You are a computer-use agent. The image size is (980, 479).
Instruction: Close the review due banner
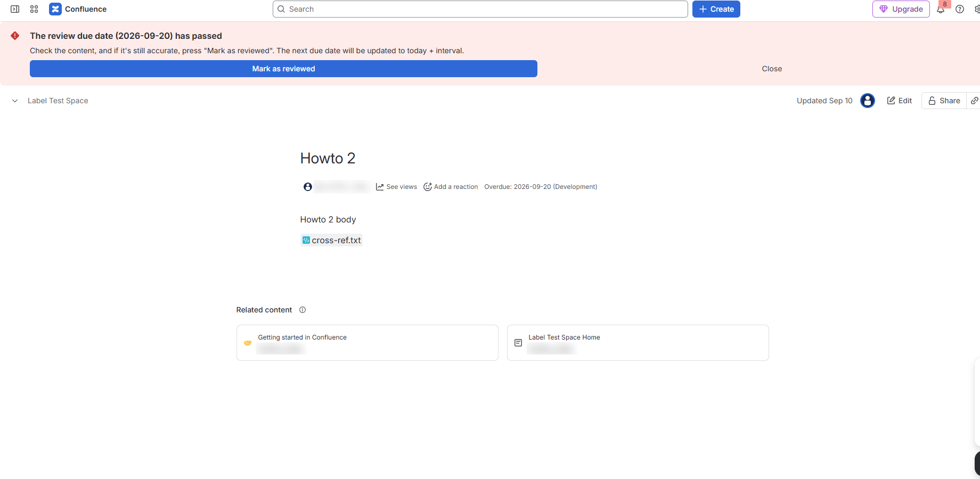coord(772,69)
